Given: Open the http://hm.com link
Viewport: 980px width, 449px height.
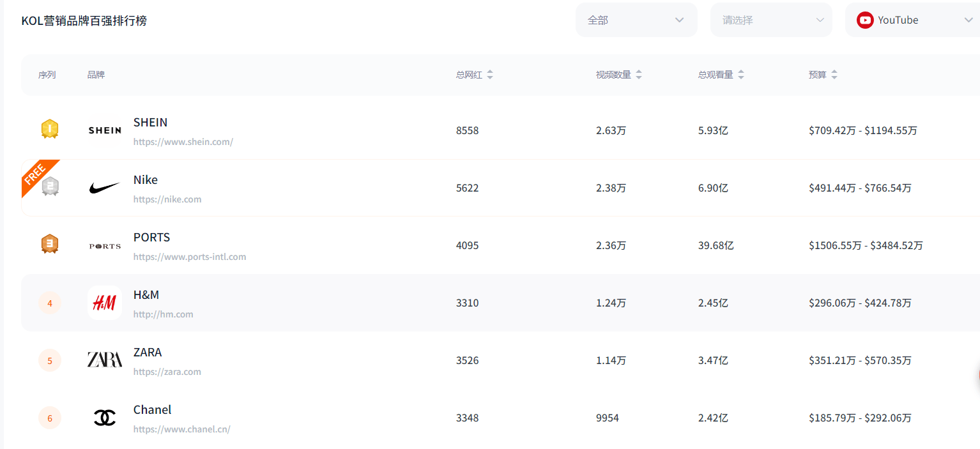Looking at the screenshot, I should coord(163,314).
